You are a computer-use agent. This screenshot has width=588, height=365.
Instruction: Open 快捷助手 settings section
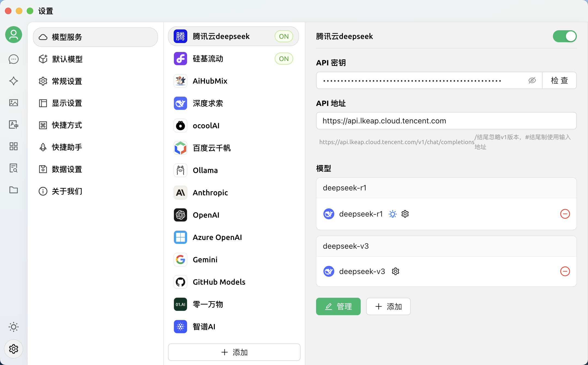[x=95, y=147]
